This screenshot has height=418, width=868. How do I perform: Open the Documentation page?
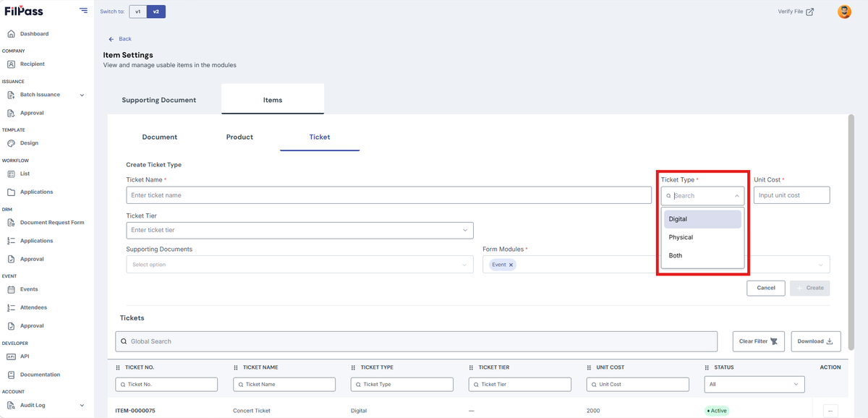40,375
